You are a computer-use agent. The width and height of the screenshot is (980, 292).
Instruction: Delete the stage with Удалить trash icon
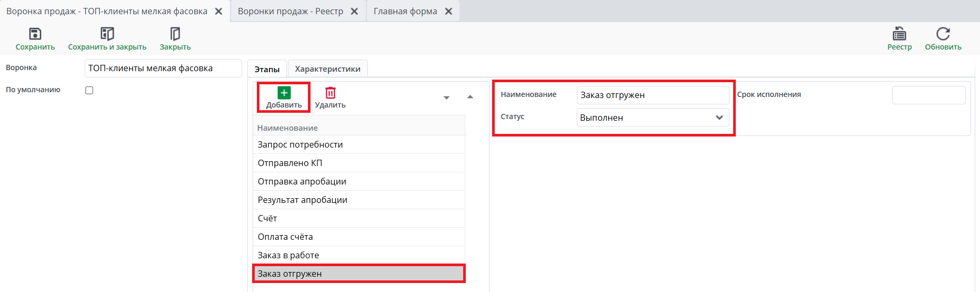click(330, 93)
